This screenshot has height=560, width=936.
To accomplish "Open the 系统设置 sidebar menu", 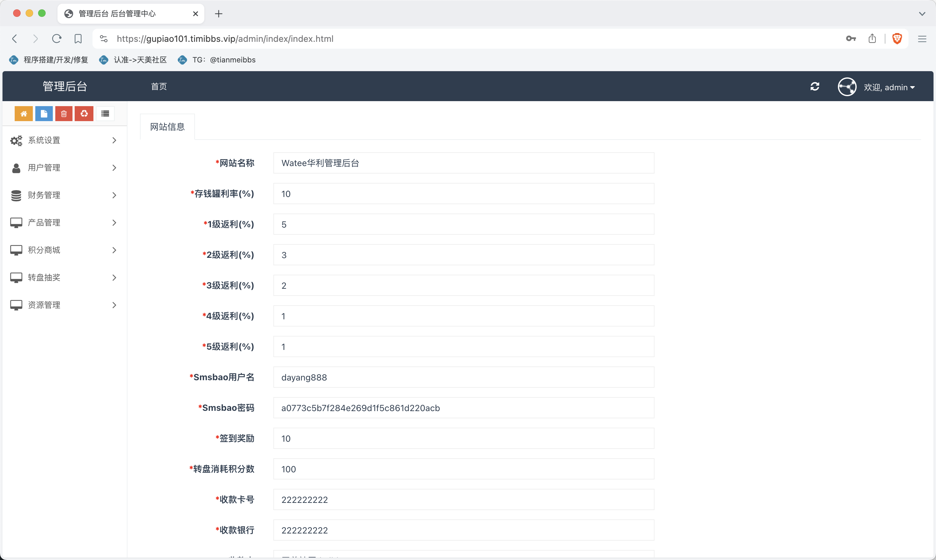I will 64,140.
